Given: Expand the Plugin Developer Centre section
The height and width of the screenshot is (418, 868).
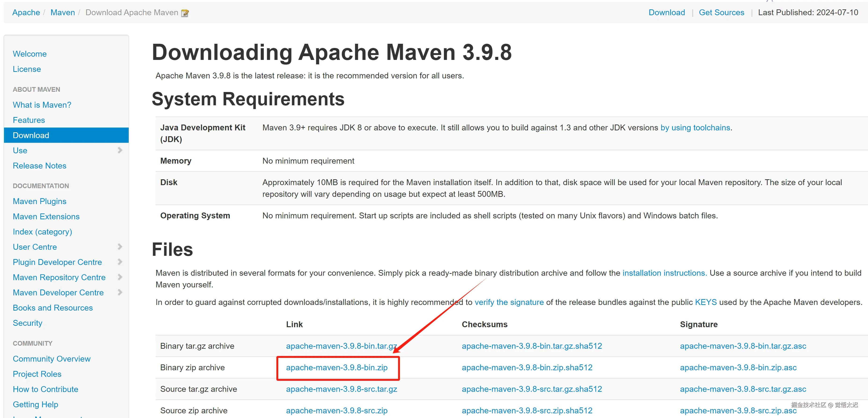Looking at the screenshot, I should (x=120, y=262).
